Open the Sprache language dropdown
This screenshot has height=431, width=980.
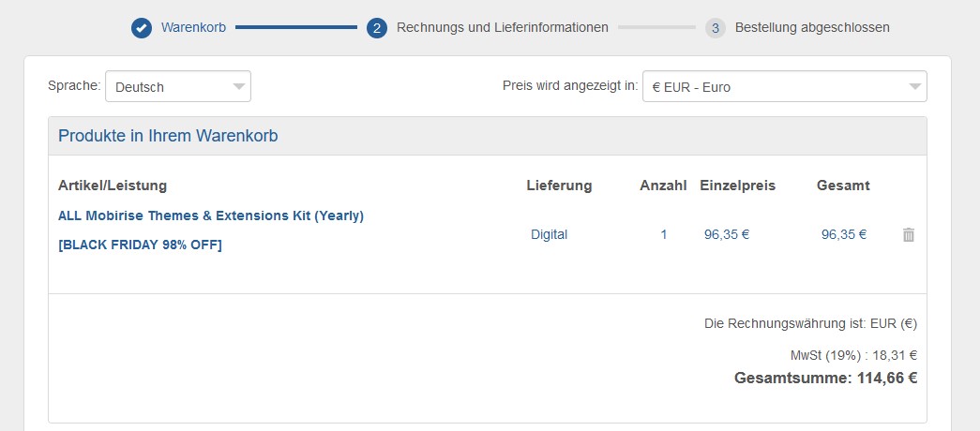tap(178, 87)
